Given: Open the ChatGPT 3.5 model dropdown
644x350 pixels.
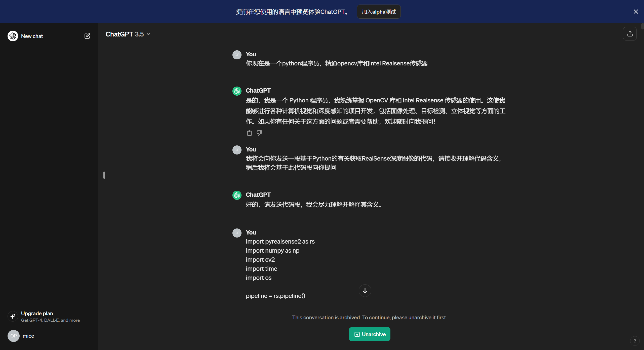Looking at the screenshot, I should coord(128,34).
